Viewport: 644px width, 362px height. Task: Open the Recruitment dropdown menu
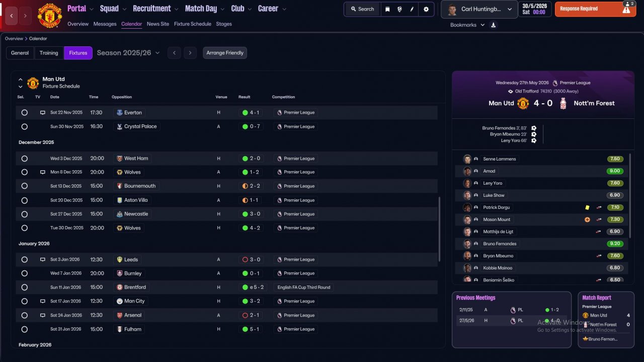pos(155,9)
